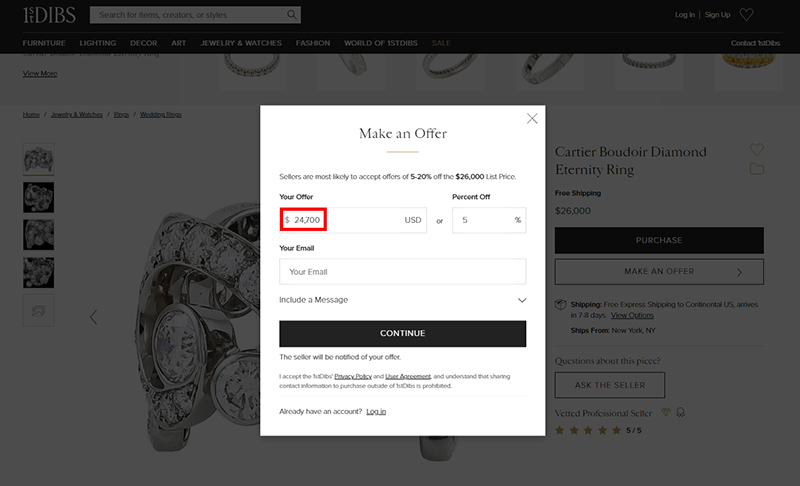
Task: Click the Make an Offer arrow chevron
Action: pos(739,272)
